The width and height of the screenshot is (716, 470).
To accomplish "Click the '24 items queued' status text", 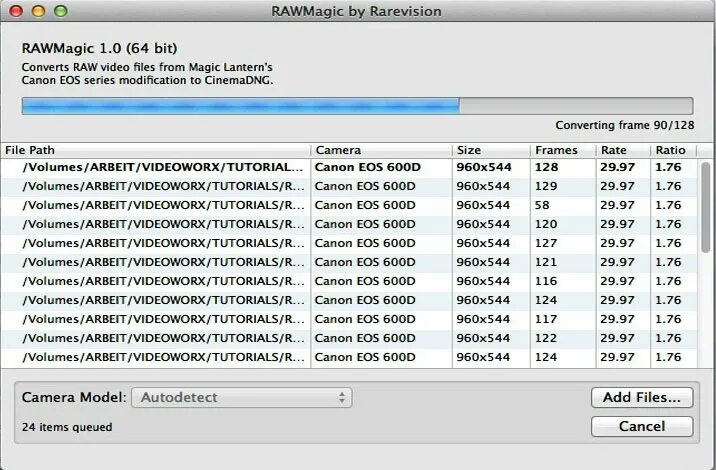I will [x=67, y=427].
